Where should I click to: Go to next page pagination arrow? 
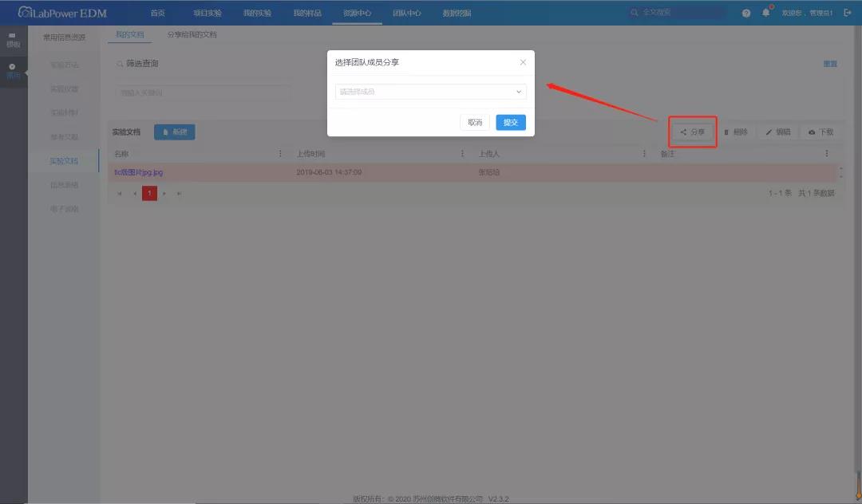click(x=164, y=193)
